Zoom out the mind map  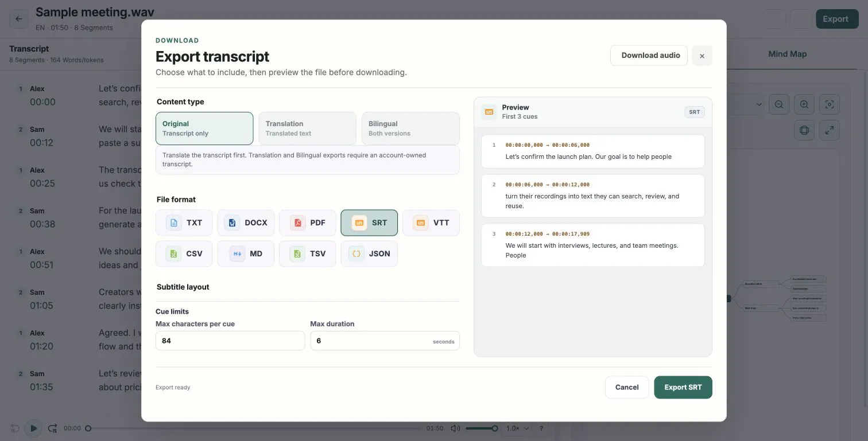tap(779, 104)
